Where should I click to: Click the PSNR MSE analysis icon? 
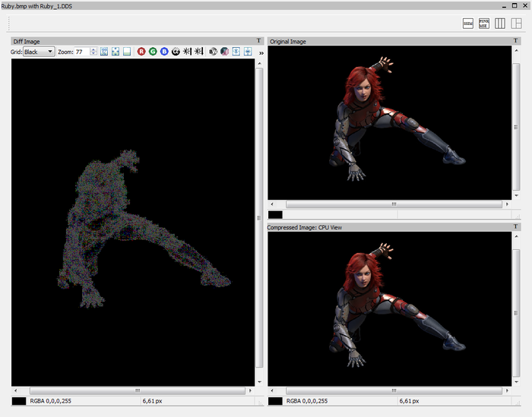(483, 24)
